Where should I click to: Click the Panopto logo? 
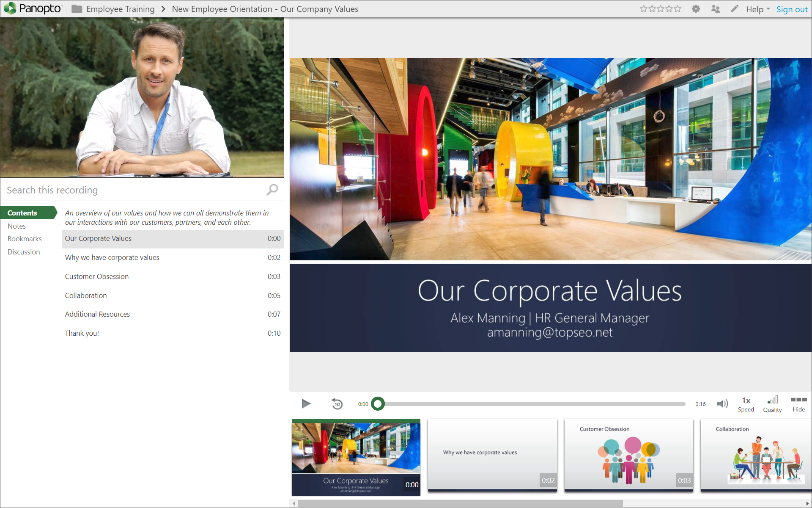(x=33, y=8)
